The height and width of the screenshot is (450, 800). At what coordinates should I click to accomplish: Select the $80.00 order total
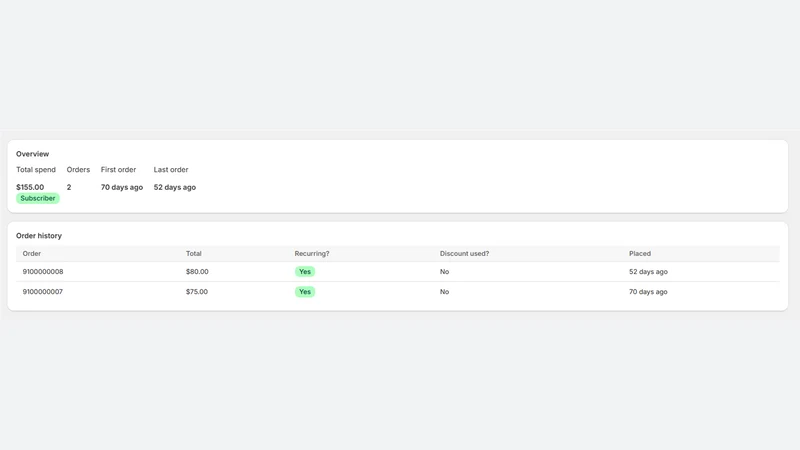pos(197,272)
